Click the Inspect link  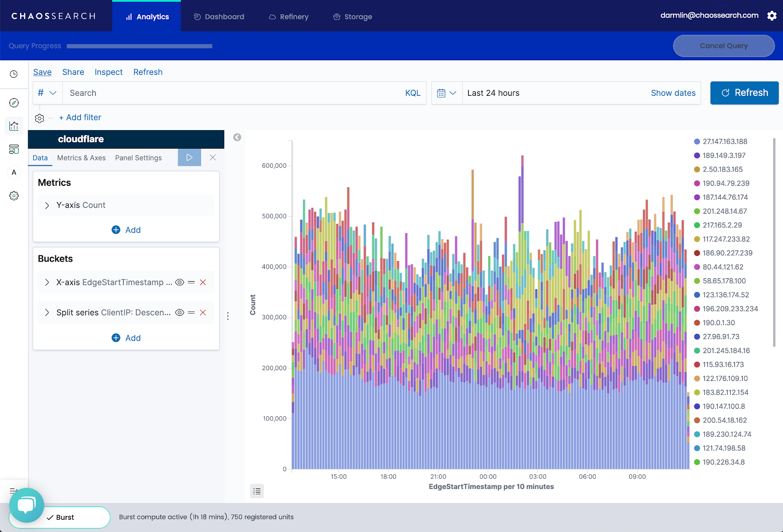tap(109, 72)
